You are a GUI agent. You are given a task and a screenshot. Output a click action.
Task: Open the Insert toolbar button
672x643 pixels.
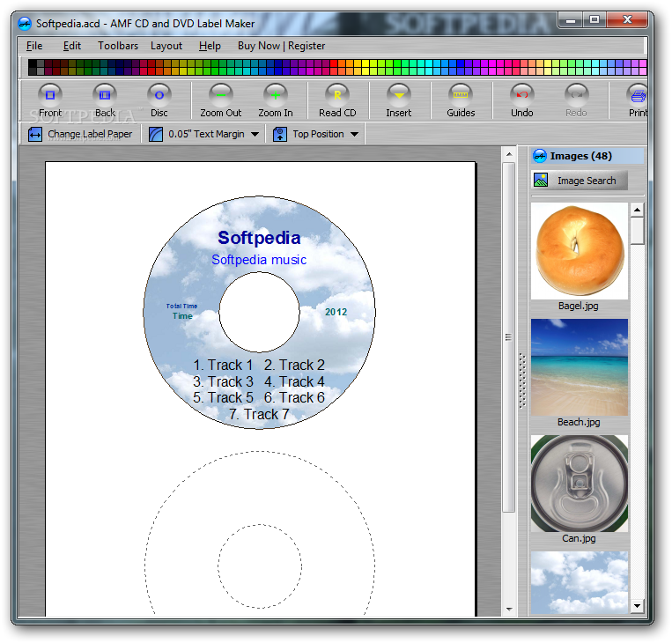399,100
